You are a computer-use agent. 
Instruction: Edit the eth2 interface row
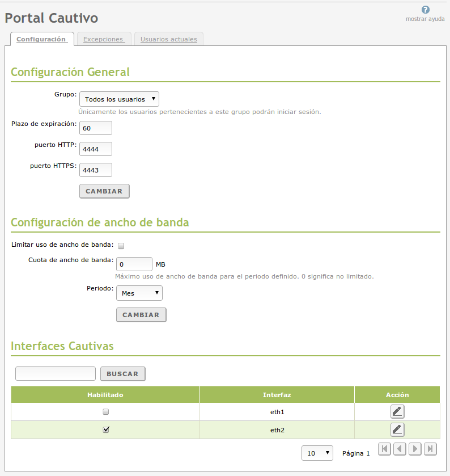pos(397,429)
